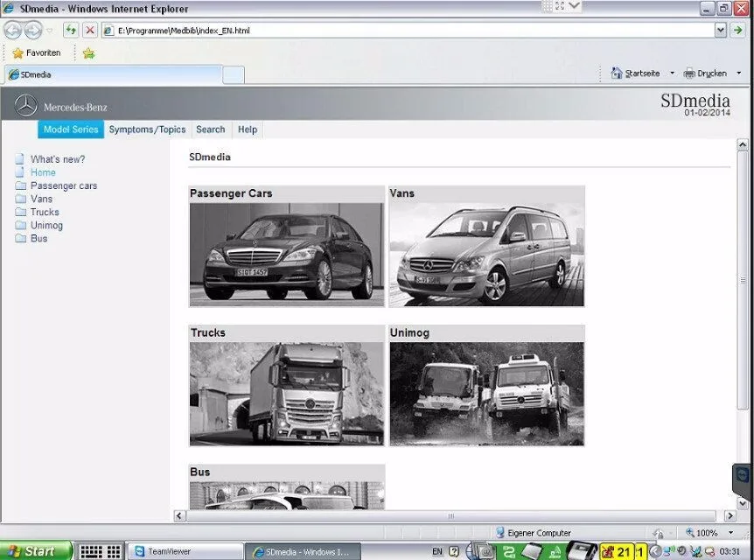Click the Trucks folder icon in sidebar
The height and width of the screenshot is (560, 754).
coord(20,212)
